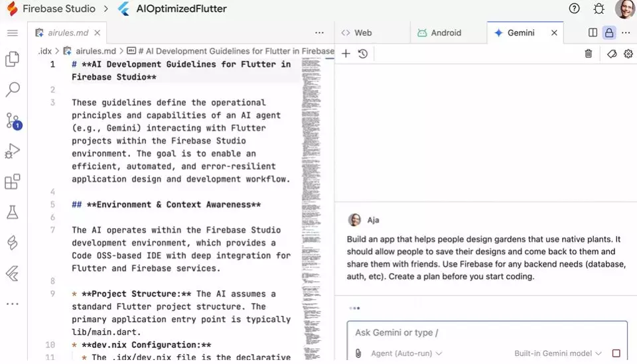
Task: Open the Testing flask view
Action: click(13, 212)
